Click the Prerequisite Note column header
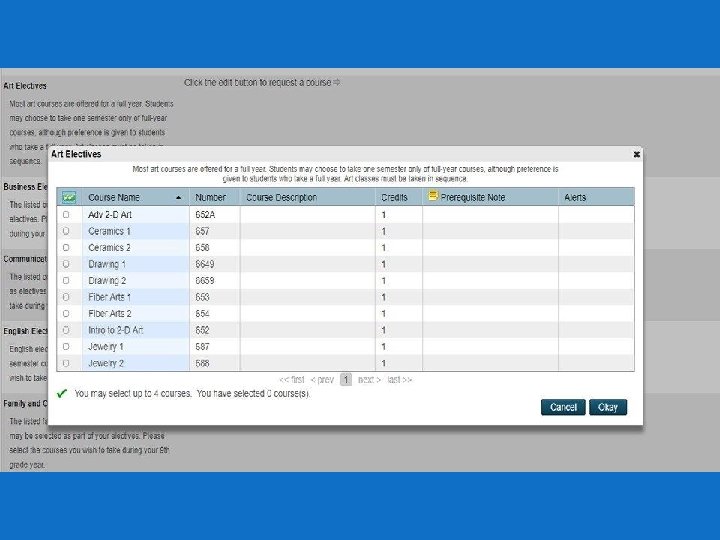Image resolution: width=720 pixels, height=540 pixels. pos(490,197)
